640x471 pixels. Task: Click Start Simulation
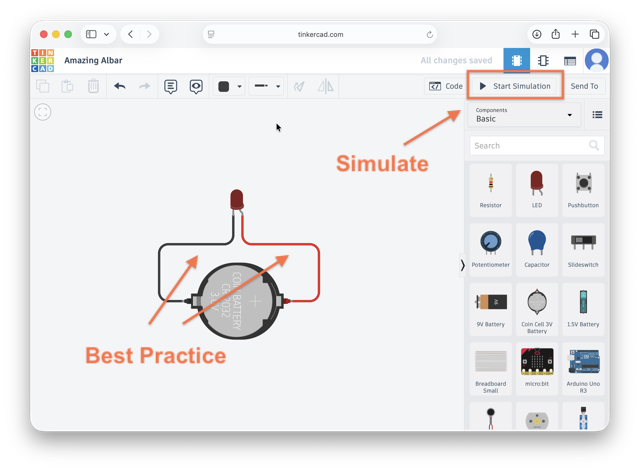click(515, 86)
